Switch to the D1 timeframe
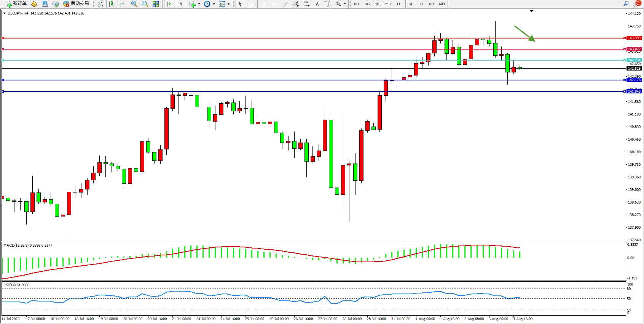This screenshot has width=644, height=324. (x=421, y=4)
